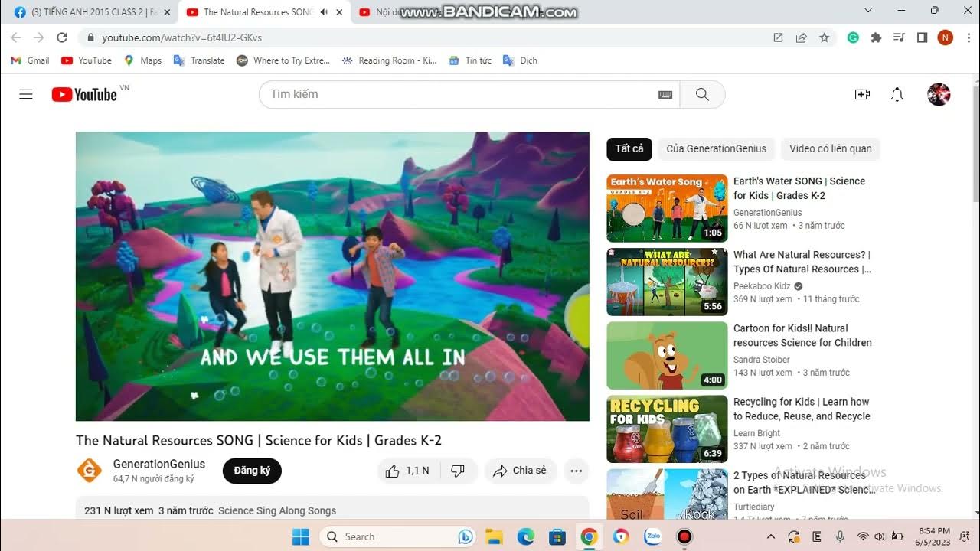Click the taskbar Search box

pos(398,536)
